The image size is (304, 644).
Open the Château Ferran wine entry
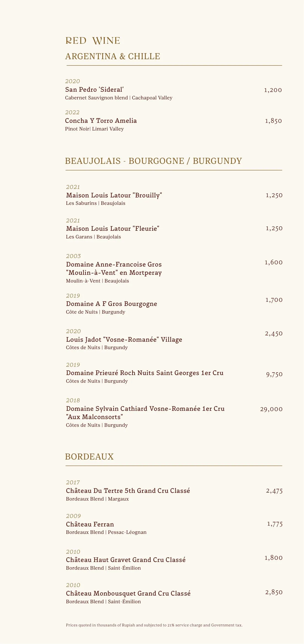(x=90, y=524)
